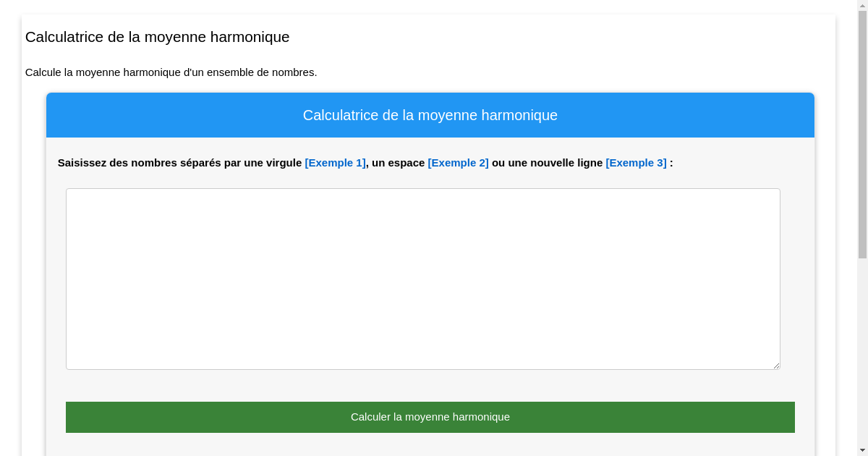The height and width of the screenshot is (456, 868).
Task: Click the scrollbar up arrow
Action: (x=863, y=6)
